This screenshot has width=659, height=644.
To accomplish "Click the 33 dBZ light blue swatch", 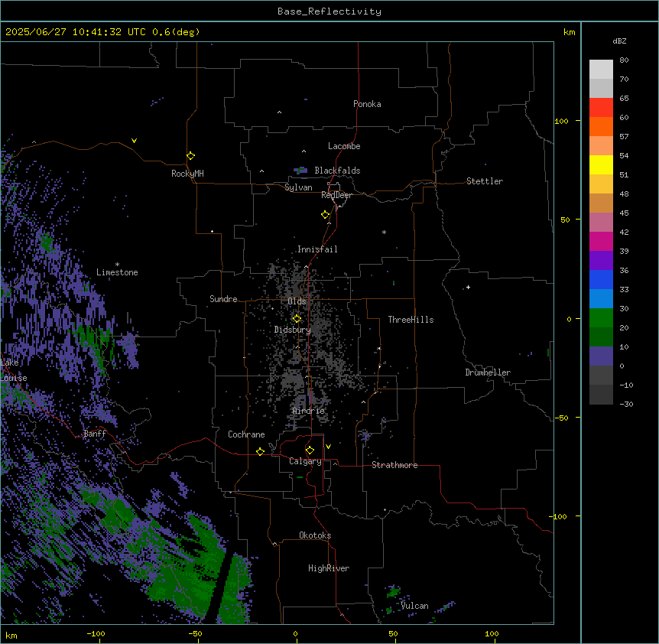I will click(x=601, y=299).
